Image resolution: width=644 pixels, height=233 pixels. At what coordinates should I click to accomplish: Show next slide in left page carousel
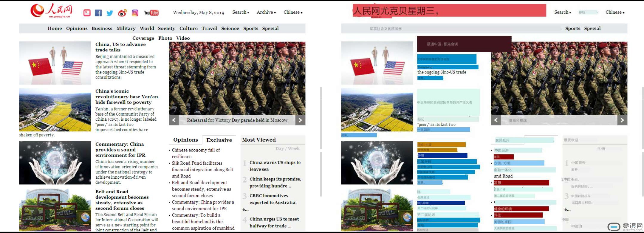[300, 120]
